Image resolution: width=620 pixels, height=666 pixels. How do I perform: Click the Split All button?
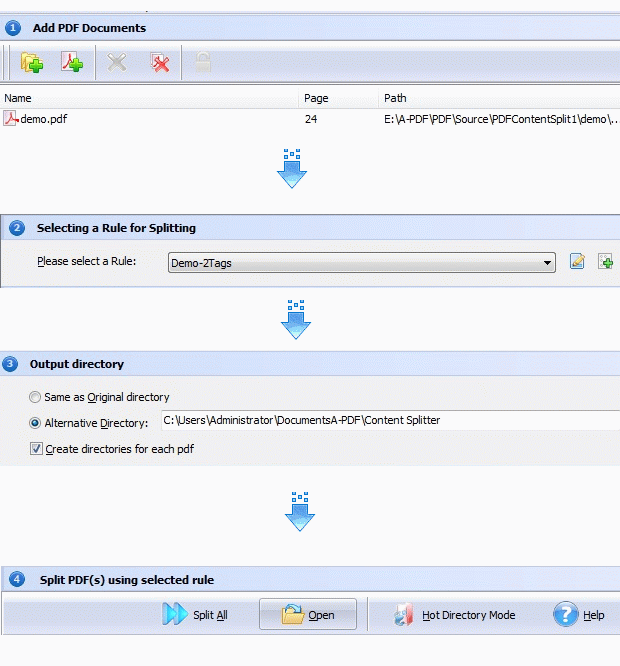195,615
